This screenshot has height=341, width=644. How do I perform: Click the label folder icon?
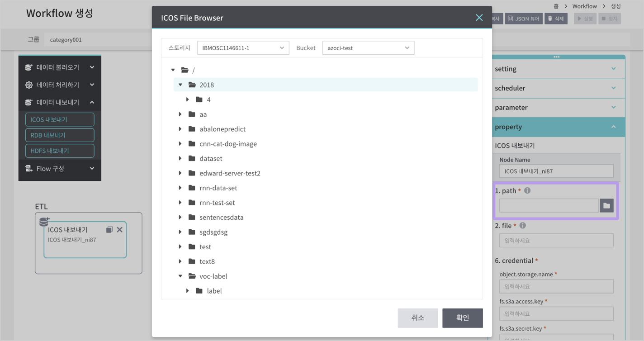pyautogui.click(x=199, y=291)
